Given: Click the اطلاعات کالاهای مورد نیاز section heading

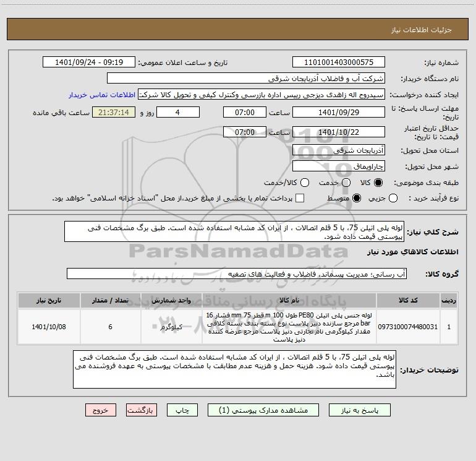Looking at the screenshot, I should (412, 252).
